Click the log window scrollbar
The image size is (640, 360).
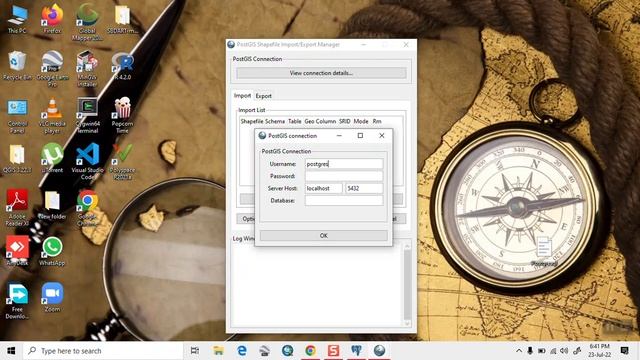pyautogui.click(x=407, y=284)
